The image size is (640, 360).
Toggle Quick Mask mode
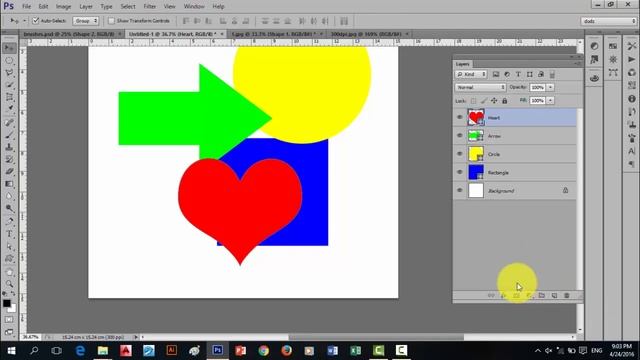pos(9,320)
